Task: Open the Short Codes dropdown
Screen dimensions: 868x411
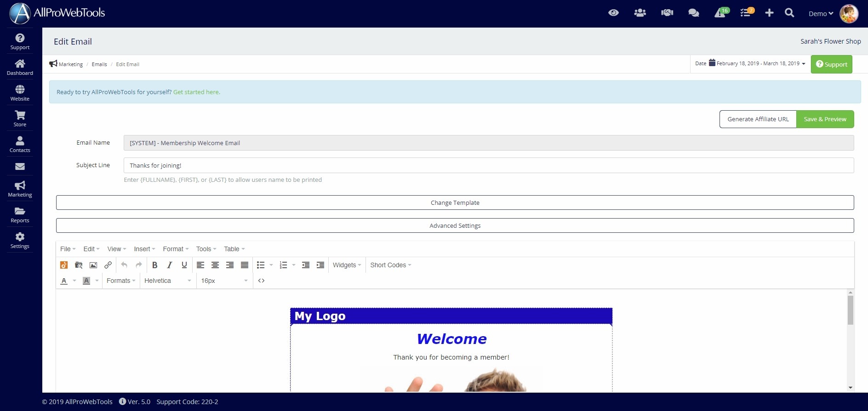Action: (x=390, y=265)
